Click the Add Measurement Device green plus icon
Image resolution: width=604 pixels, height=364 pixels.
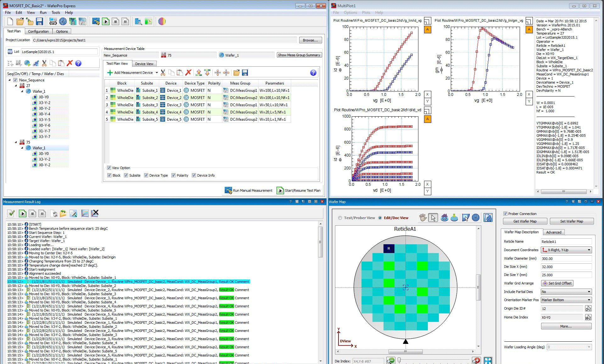pyautogui.click(x=110, y=73)
